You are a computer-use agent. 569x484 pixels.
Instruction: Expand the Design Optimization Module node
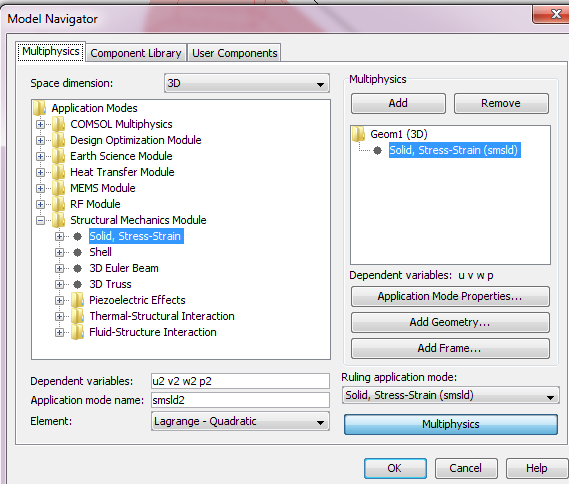coord(40,140)
